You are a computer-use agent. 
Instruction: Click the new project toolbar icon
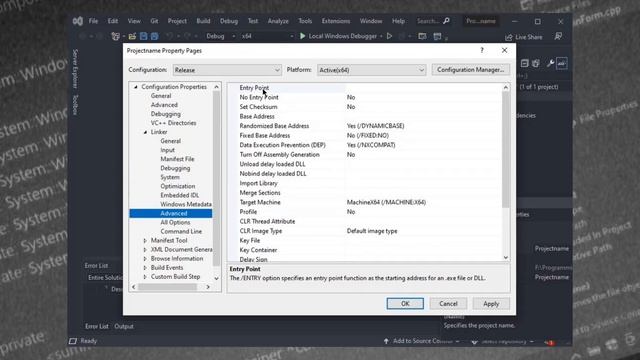[116, 36]
